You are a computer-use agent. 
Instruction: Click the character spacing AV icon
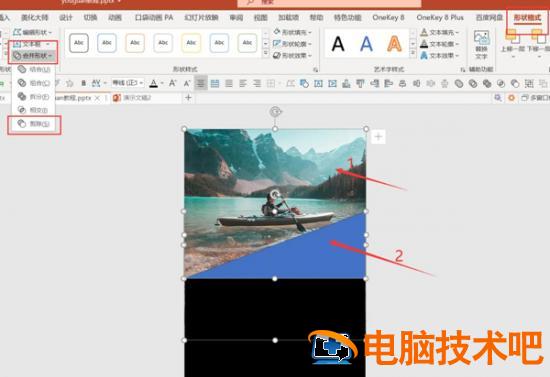pos(96,83)
